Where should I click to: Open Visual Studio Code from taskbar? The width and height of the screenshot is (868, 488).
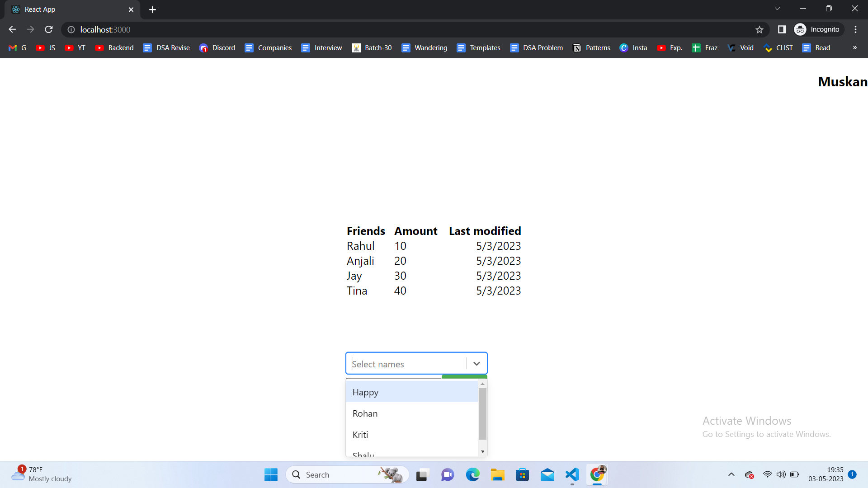pyautogui.click(x=572, y=474)
